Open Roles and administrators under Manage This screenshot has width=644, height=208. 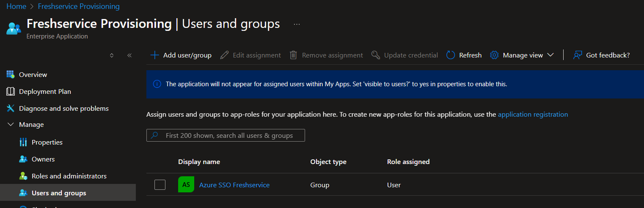[69, 176]
